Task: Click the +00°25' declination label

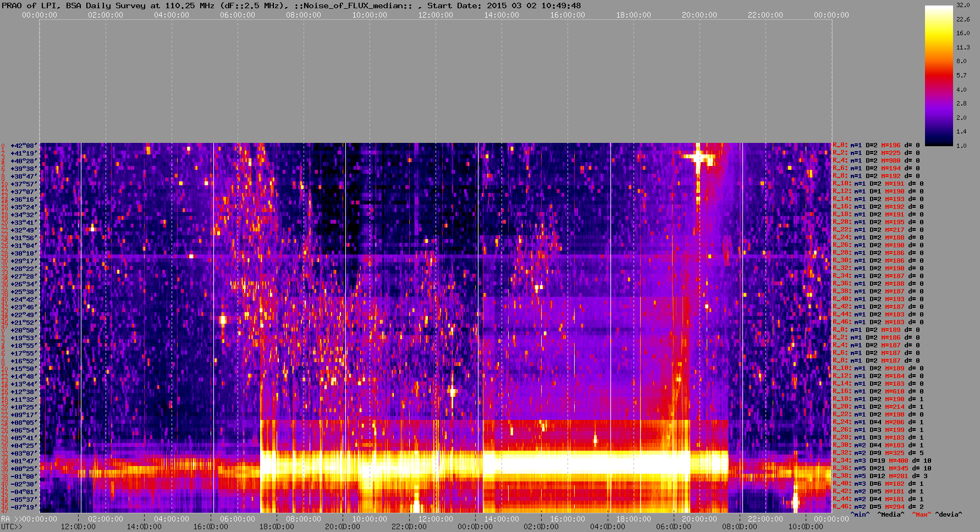Action: pos(23,469)
